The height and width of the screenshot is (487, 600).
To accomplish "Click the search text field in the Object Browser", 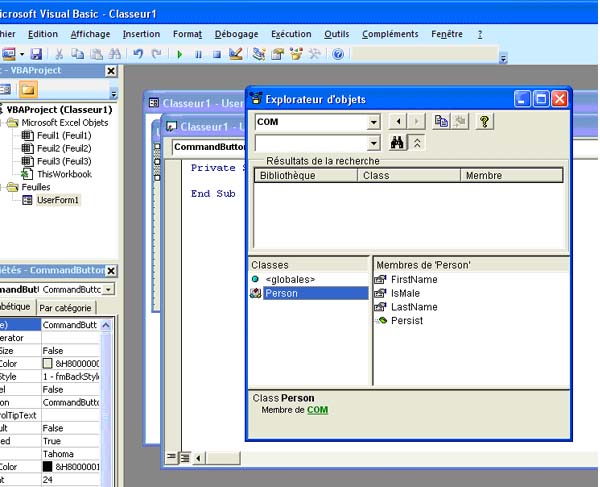I will [311, 144].
